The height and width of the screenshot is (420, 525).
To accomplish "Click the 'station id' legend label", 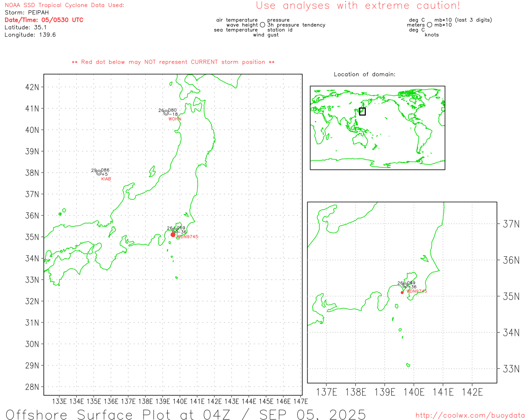I will click(x=280, y=30).
